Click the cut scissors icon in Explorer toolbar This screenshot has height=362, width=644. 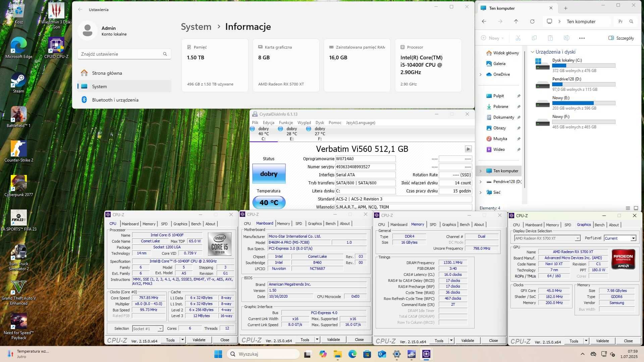coord(518,38)
